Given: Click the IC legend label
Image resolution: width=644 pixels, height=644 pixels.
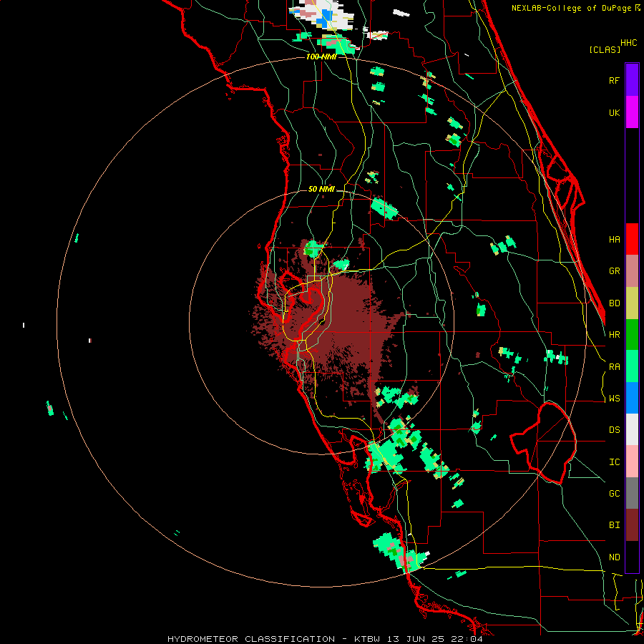Looking at the screenshot, I should pyautogui.click(x=614, y=462).
